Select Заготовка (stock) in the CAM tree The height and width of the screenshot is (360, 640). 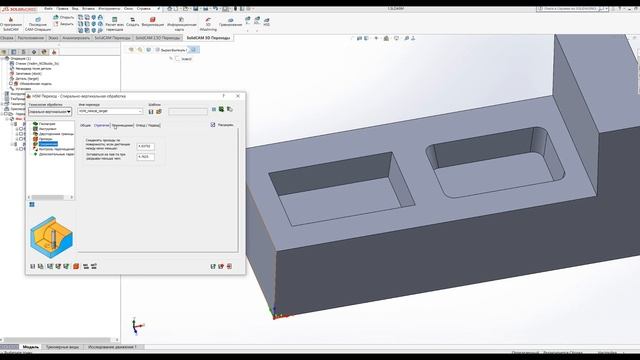point(28,73)
